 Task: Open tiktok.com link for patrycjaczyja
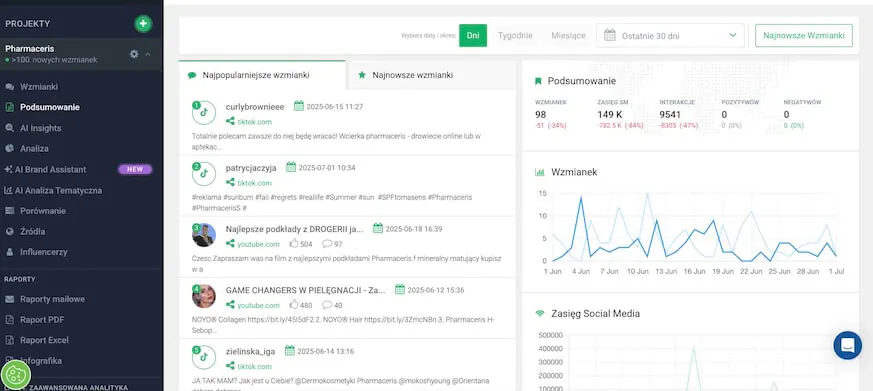point(254,183)
